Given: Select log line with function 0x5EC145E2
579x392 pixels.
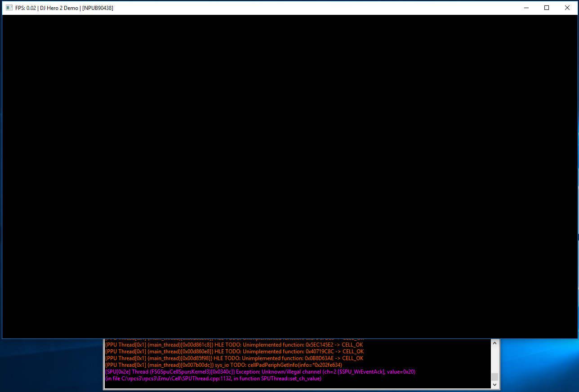Looking at the screenshot, I should tap(234, 345).
